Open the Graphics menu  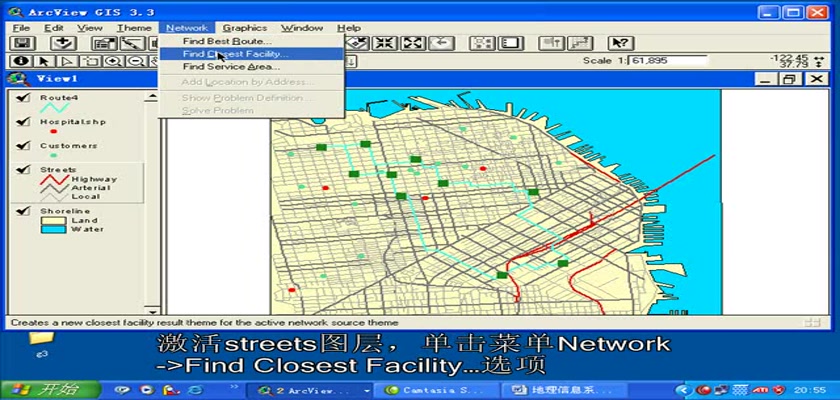pyautogui.click(x=245, y=28)
